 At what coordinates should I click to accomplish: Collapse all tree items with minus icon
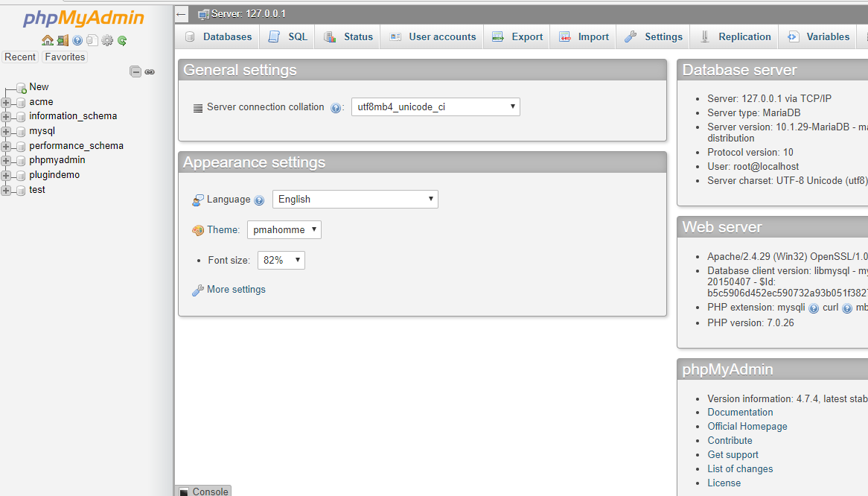pyautogui.click(x=135, y=71)
